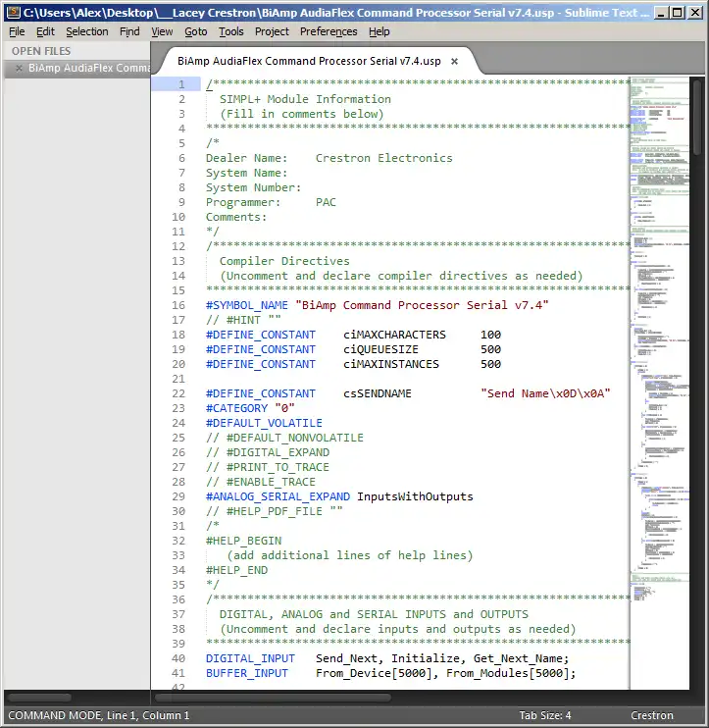The width and height of the screenshot is (709, 728).
Task: Click the commented #ENABLE_TRACE line
Action: click(x=260, y=482)
